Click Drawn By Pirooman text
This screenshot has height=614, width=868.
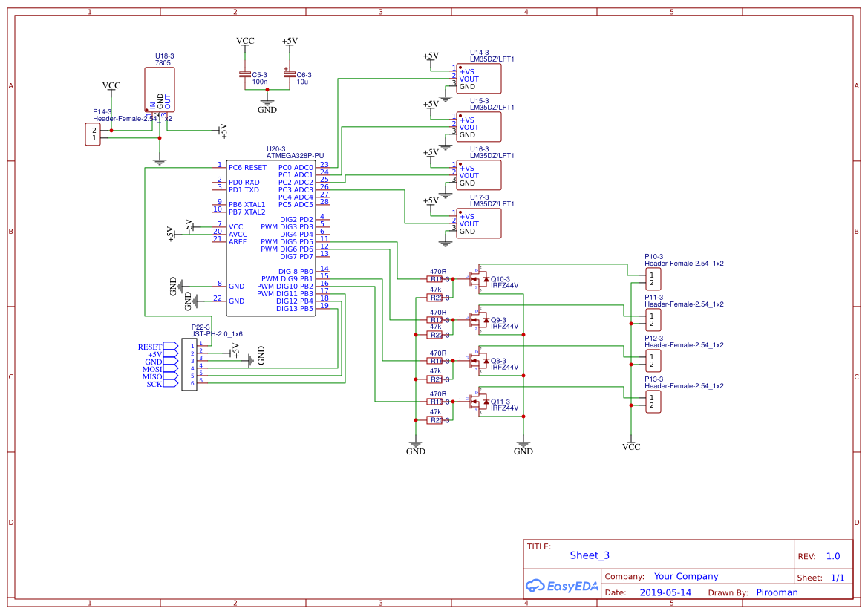(x=777, y=592)
